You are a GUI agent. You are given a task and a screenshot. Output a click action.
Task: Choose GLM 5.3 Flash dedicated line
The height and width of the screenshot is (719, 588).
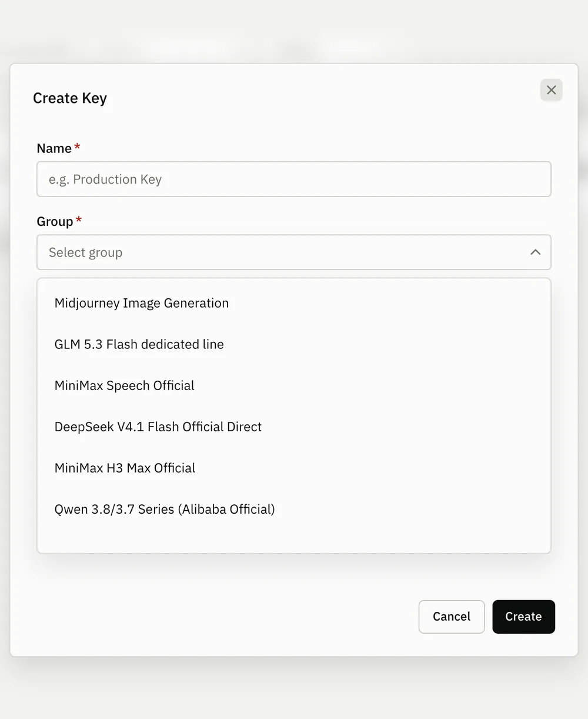[x=294, y=344]
